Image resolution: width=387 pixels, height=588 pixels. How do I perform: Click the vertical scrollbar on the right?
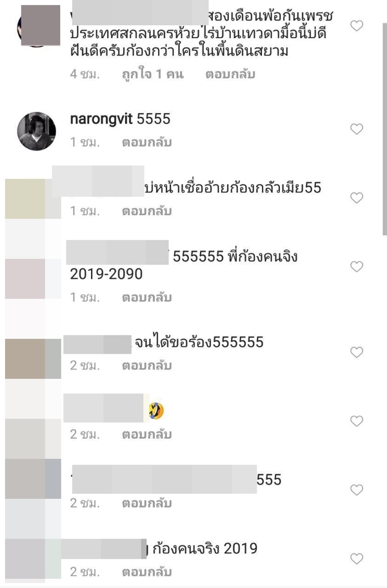tap(384, 129)
